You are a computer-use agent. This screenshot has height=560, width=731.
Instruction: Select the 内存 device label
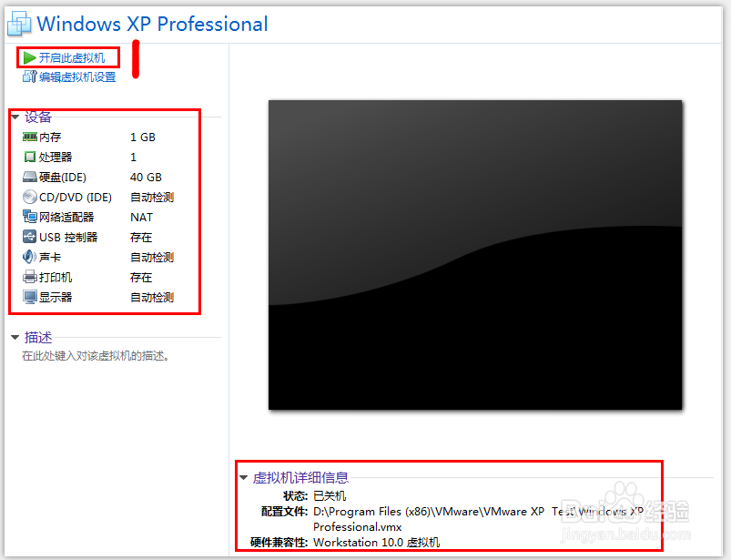coord(50,137)
